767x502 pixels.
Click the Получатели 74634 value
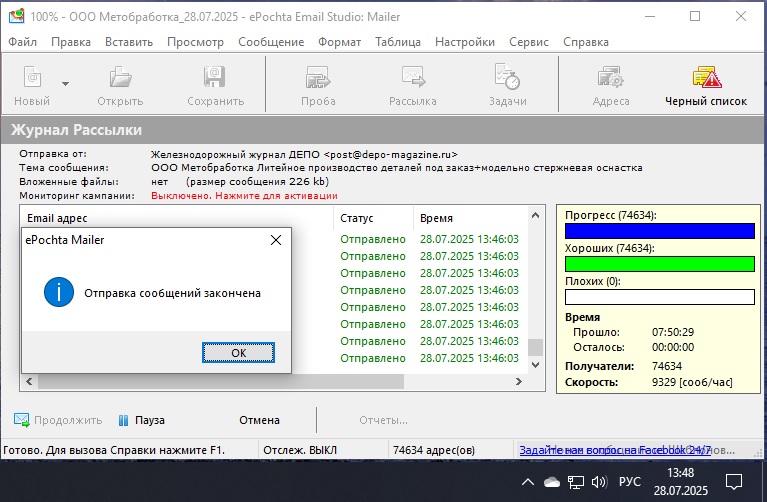click(x=667, y=366)
